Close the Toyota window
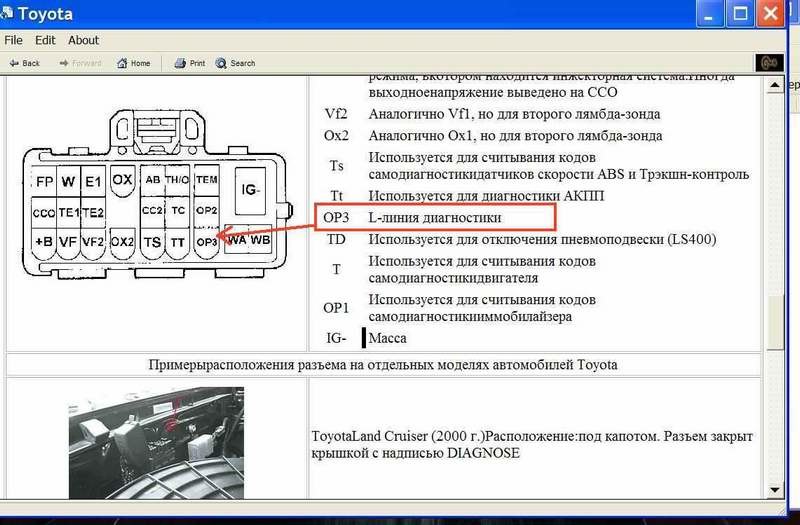 [x=770, y=14]
